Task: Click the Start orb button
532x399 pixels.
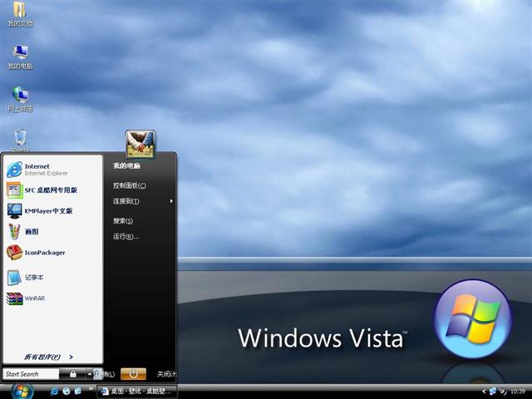Action: click(x=22, y=392)
